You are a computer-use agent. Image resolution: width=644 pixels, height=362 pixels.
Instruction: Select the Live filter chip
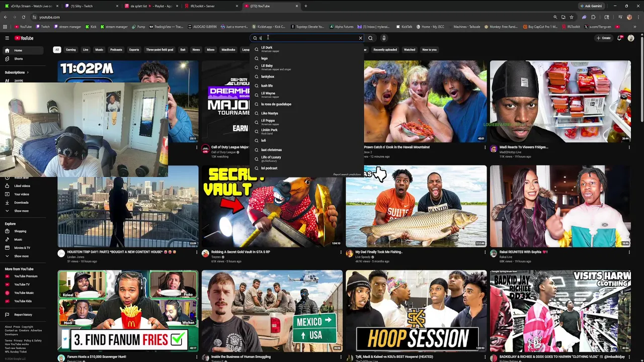pyautogui.click(x=86, y=50)
